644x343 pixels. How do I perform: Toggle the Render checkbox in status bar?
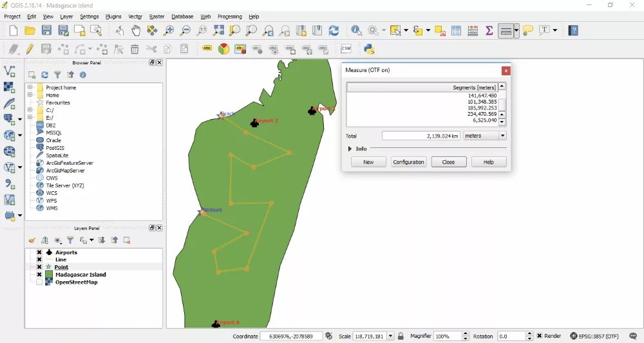[x=539, y=336]
